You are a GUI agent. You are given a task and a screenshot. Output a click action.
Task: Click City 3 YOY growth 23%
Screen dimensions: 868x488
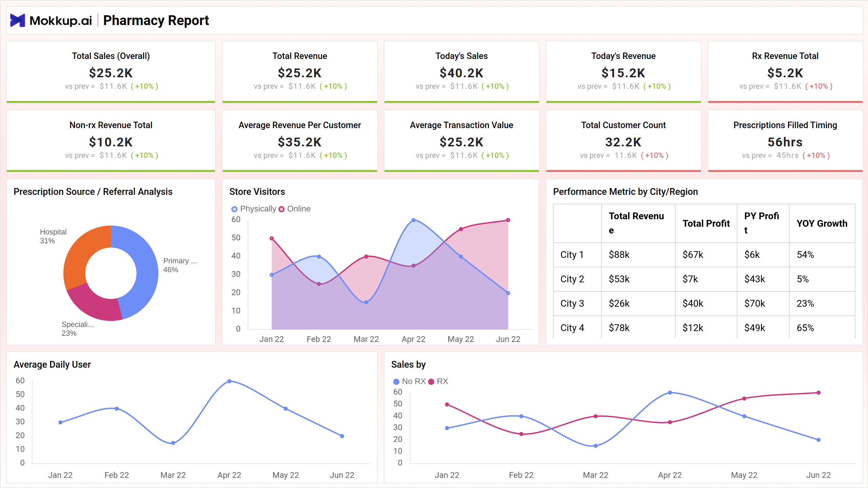(805, 303)
